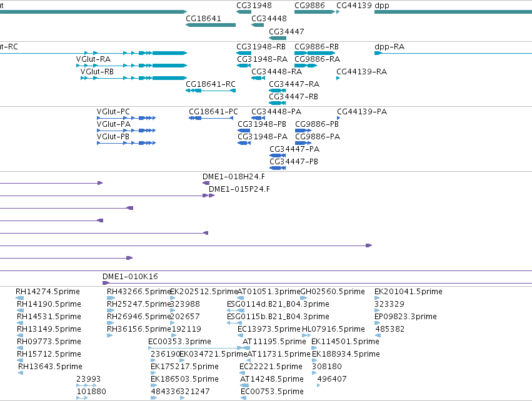Click the CG34448-PA protein label
The width and height of the screenshot is (532, 401).
click(x=276, y=112)
